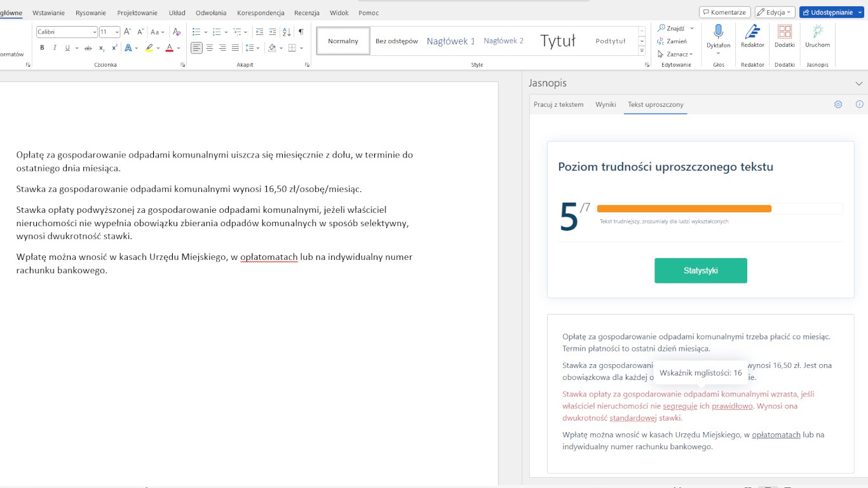The width and height of the screenshot is (868, 488).
Task: Clear all formatting with the eraser icon
Action: click(177, 32)
